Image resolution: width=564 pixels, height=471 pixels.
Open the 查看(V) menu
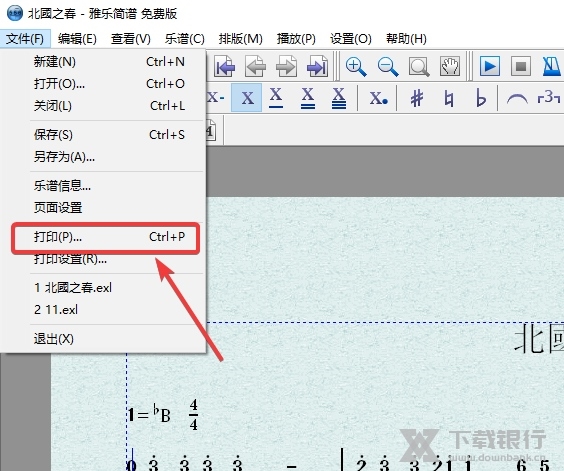coord(131,39)
